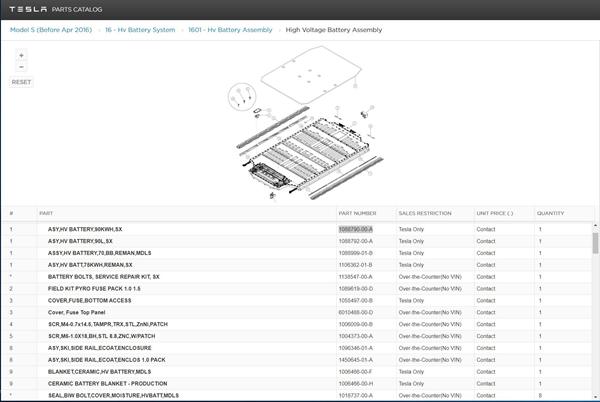Select highlighted part number 1088790-00-A
The width and height of the screenshot is (600, 402).
point(356,229)
